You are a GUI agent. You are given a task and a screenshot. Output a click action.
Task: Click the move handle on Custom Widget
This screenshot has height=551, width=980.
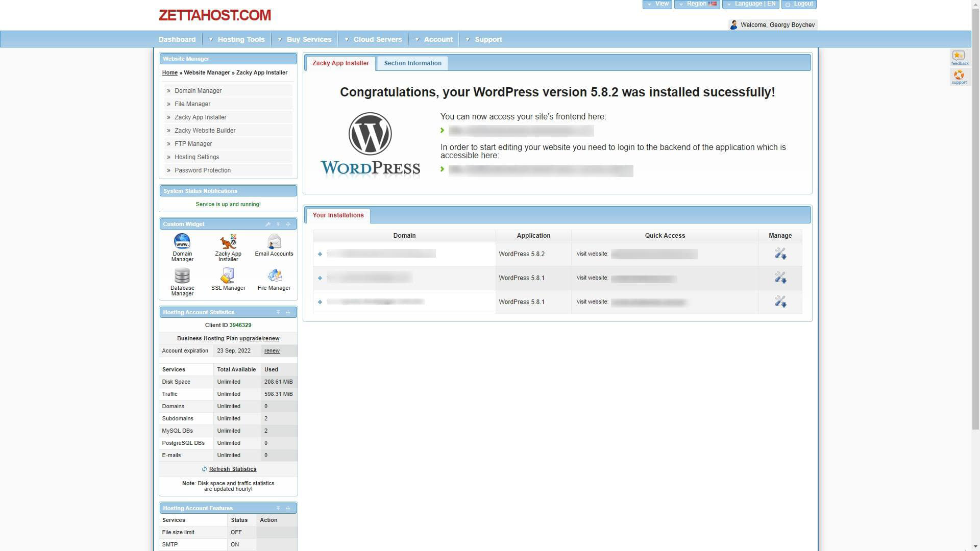coord(288,224)
